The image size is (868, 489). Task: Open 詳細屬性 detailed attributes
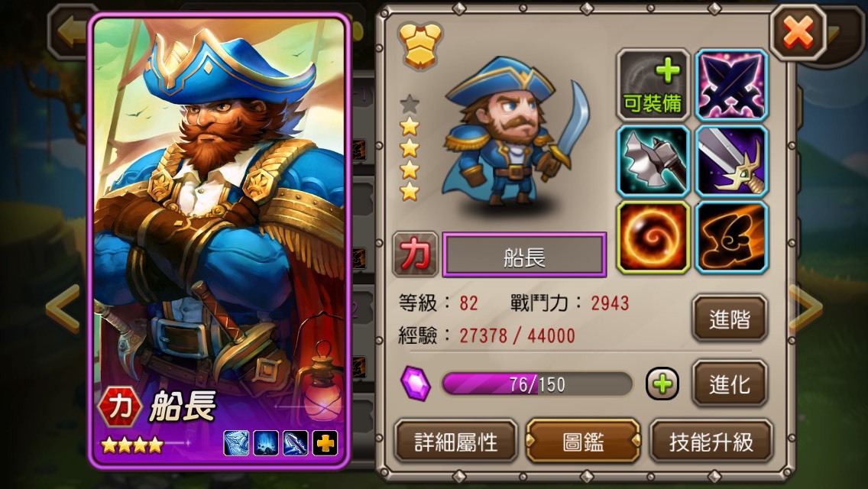click(455, 442)
